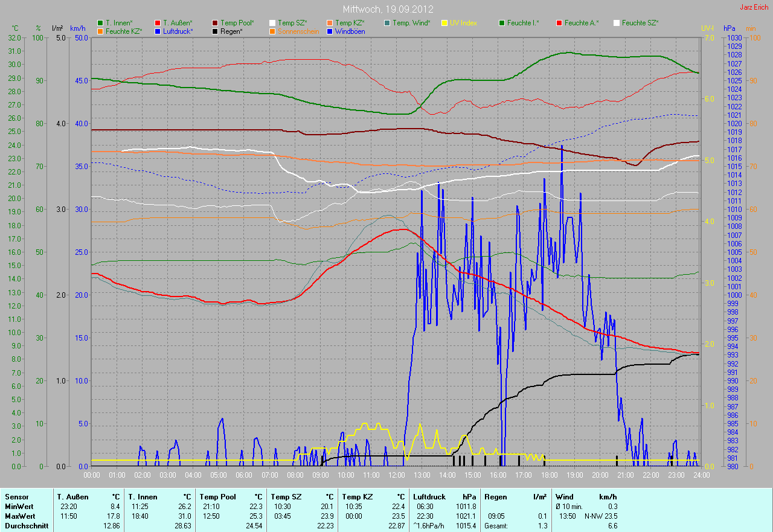Viewport: 773px width, 532px height.
Task: Select the Temp KZ legend color box
Action: (330, 22)
